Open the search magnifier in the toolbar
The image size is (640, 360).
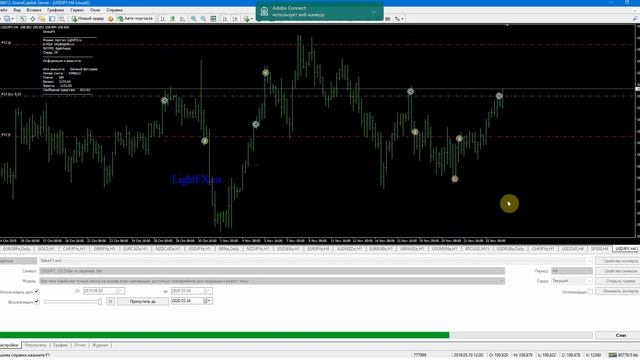635,19
